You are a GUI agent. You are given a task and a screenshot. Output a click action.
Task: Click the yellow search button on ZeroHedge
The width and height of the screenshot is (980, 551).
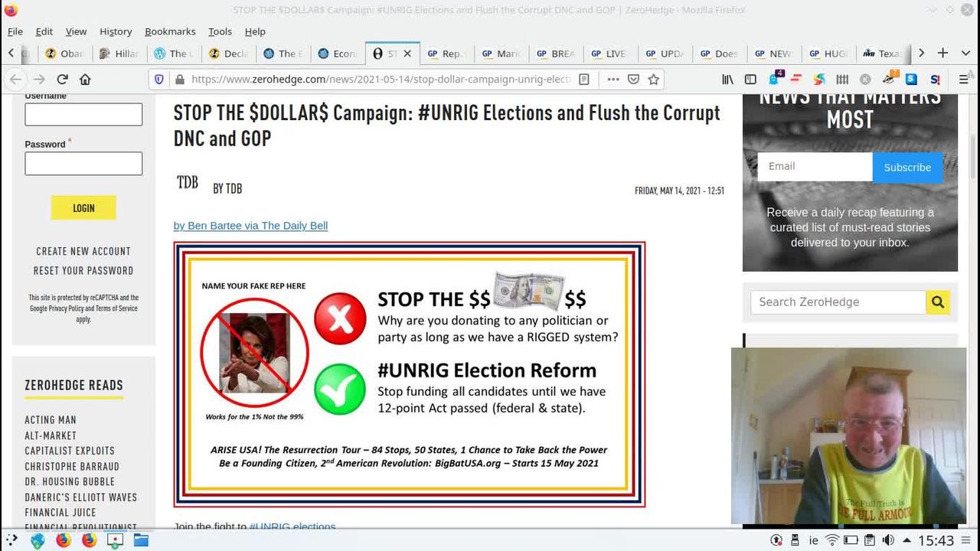[x=937, y=302]
